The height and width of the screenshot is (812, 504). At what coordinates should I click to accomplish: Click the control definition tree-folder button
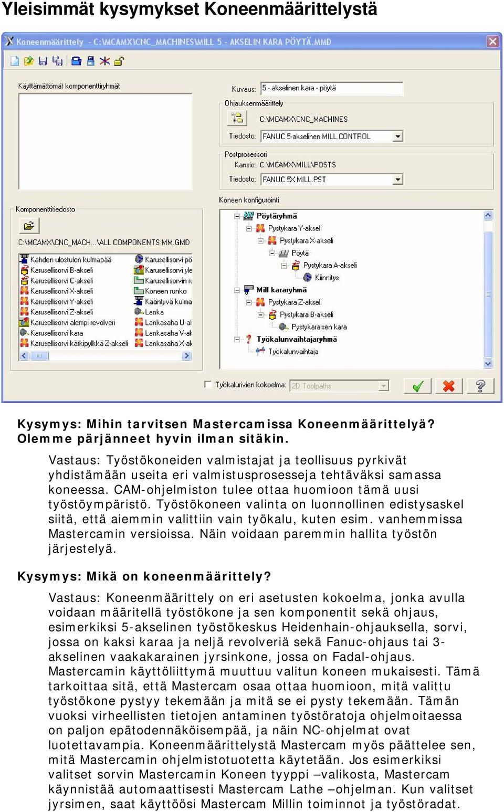click(237, 118)
